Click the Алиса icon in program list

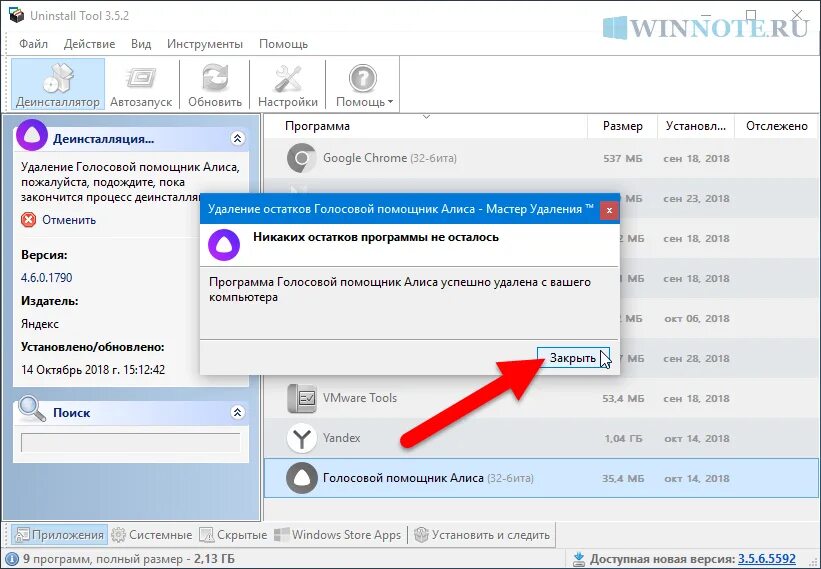point(302,478)
